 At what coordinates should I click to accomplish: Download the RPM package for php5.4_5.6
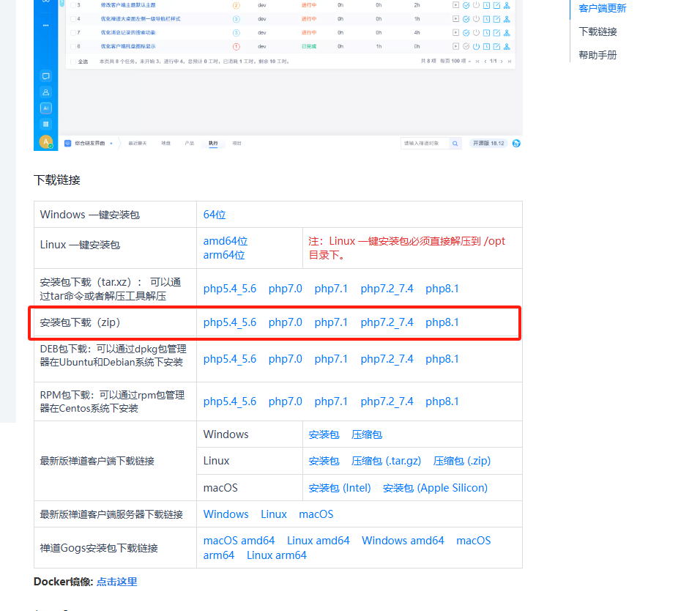pos(230,401)
